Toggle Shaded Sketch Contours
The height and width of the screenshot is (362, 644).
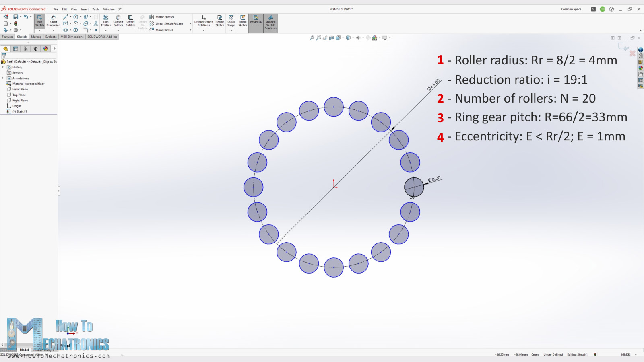pos(270,22)
